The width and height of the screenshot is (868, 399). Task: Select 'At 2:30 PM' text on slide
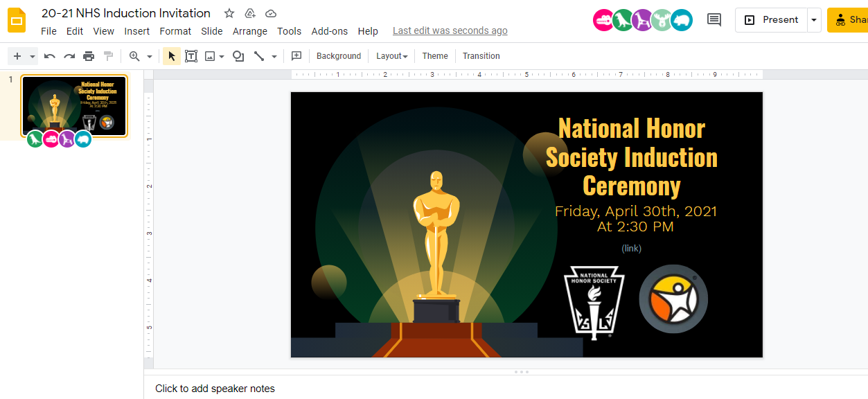coord(635,227)
